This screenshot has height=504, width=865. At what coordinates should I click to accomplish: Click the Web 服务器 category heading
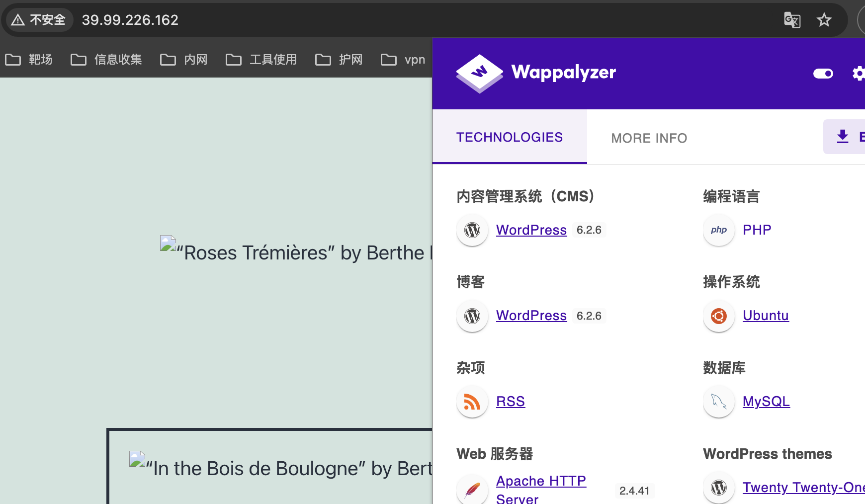click(495, 454)
